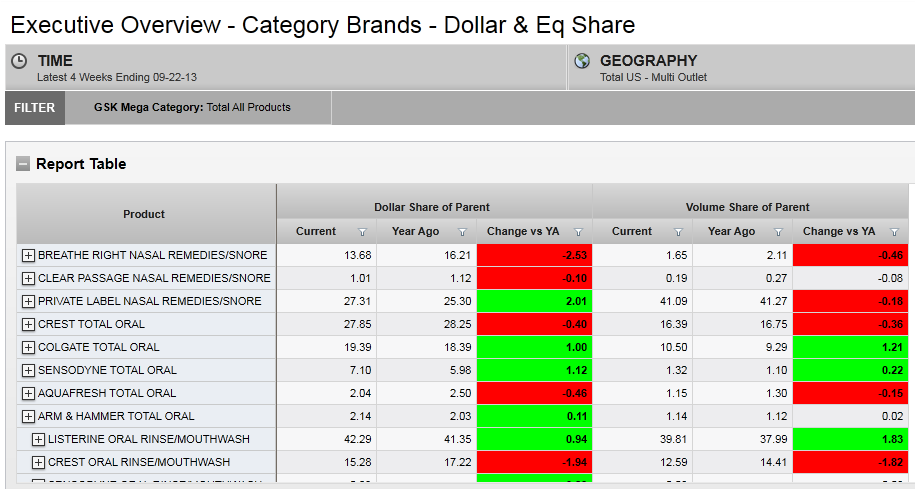
Task: Click filter icon on Volume Share Year Ago column
Action: tap(778, 232)
